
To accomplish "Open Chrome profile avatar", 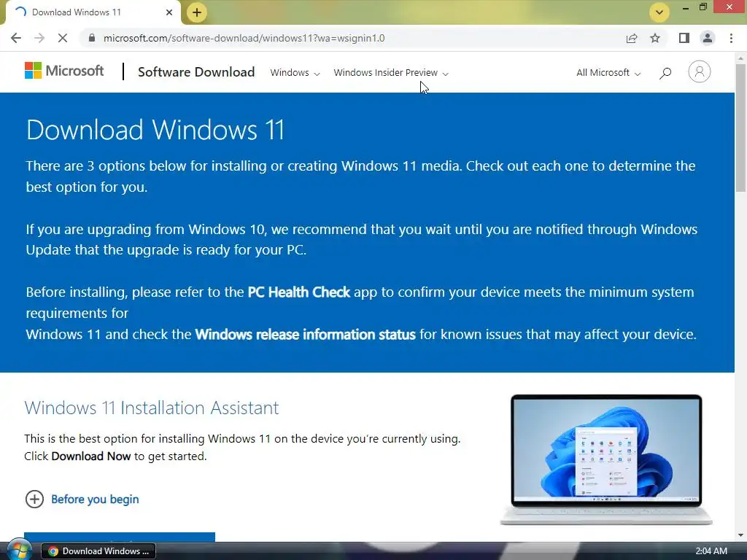I will pos(708,38).
